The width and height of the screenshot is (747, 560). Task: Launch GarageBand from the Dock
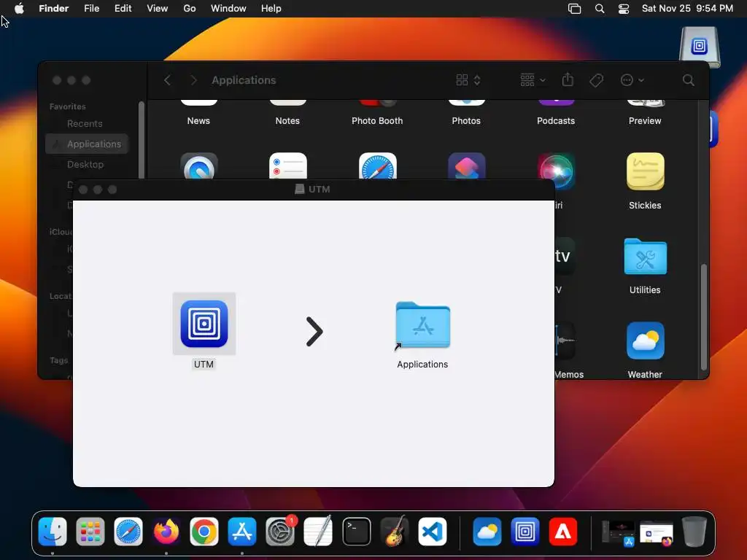[395, 532]
